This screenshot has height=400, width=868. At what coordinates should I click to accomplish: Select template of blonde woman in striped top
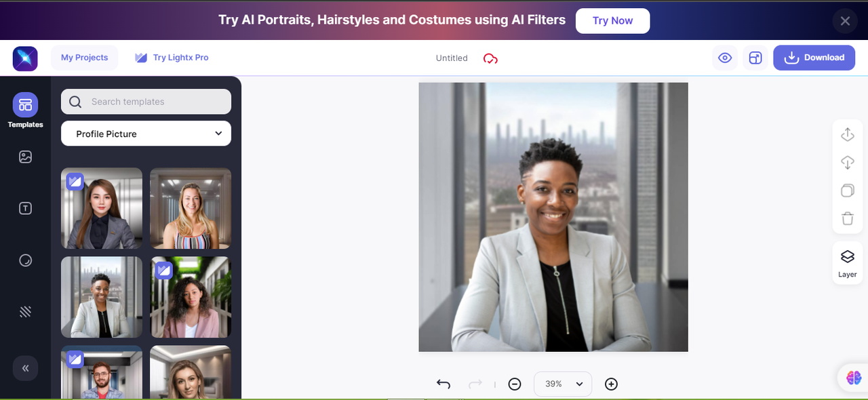click(x=191, y=208)
